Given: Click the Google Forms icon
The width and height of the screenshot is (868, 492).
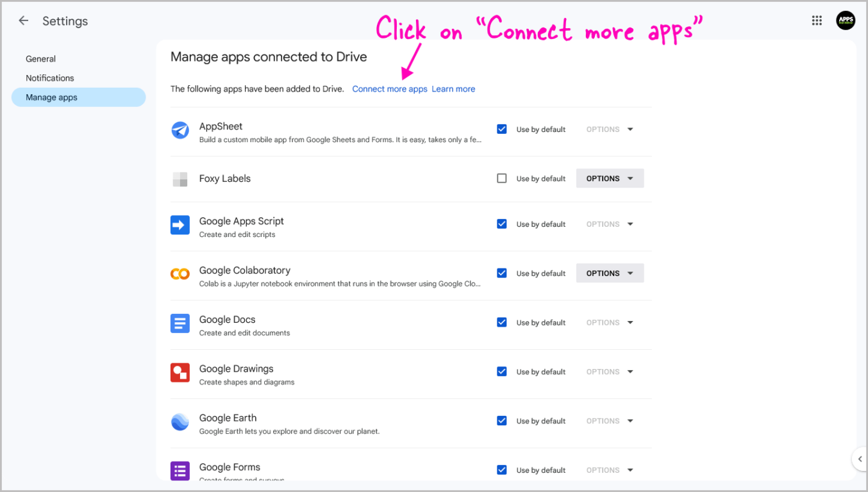Looking at the screenshot, I should [x=180, y=471].
